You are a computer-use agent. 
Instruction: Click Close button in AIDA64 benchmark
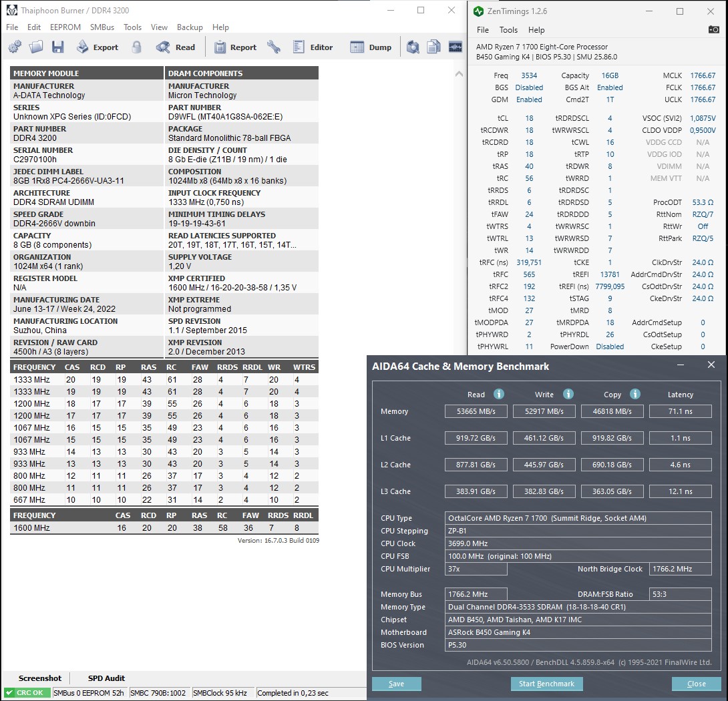coord(697,684)
